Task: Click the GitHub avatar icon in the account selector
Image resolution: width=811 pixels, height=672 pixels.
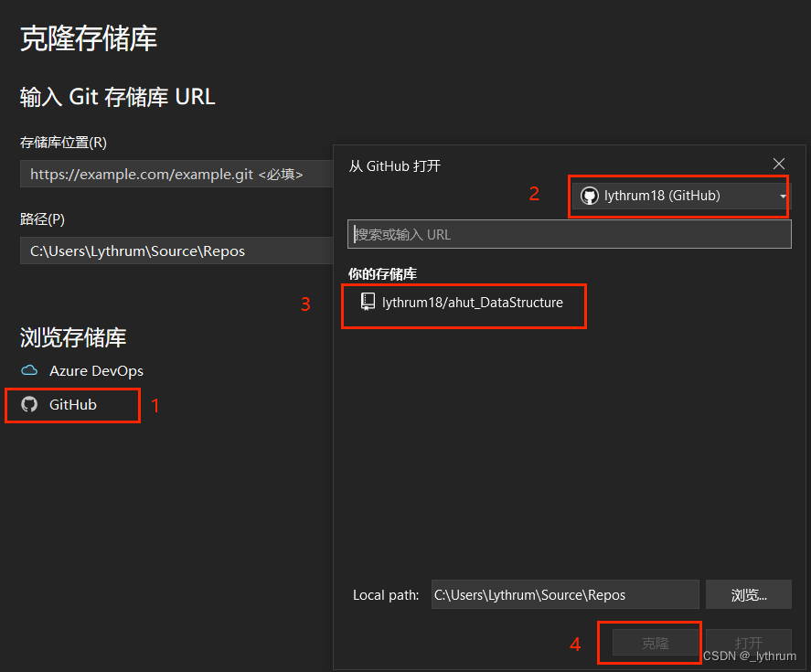Action: point(589,196)
